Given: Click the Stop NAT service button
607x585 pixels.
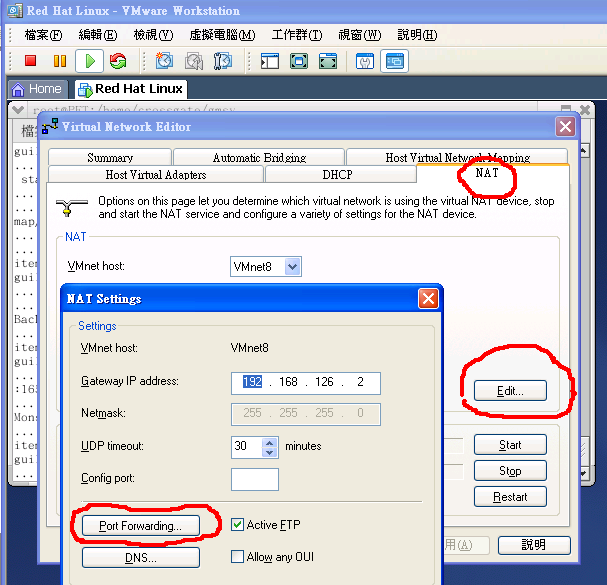Looking at the screenshot, I should click(510, 470).
